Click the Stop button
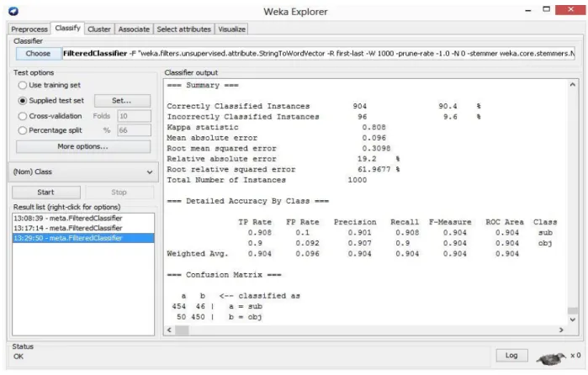Screen dimensions: 588x375 point(119,192)
